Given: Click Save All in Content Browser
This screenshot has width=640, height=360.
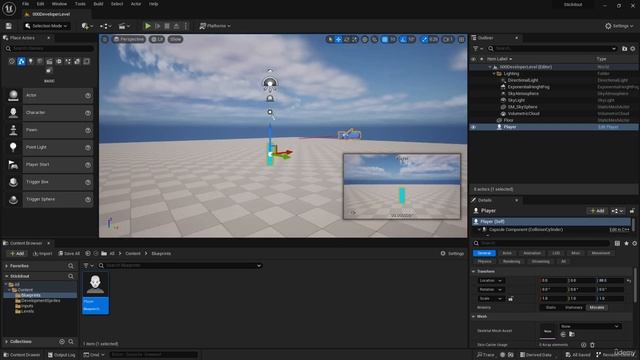Looking at the screenshot, I should click(69, 253).
